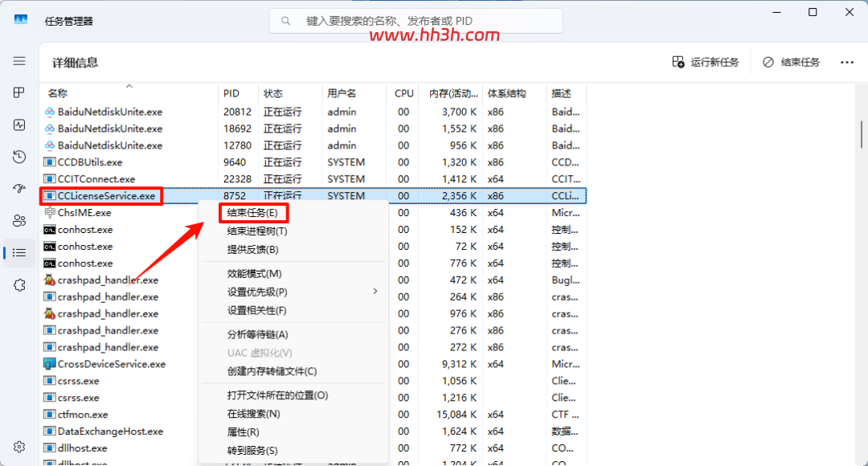Select BaiduNetdiskUnite.exe row with PID 12780
Screen dimensions: 868x466
[313, 145]
